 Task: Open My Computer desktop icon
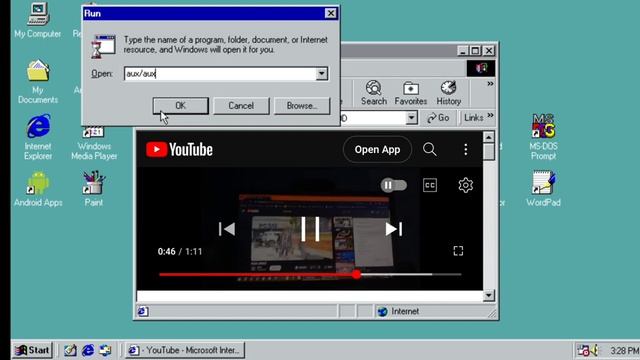pyautogui.click(x=38, y=20)
